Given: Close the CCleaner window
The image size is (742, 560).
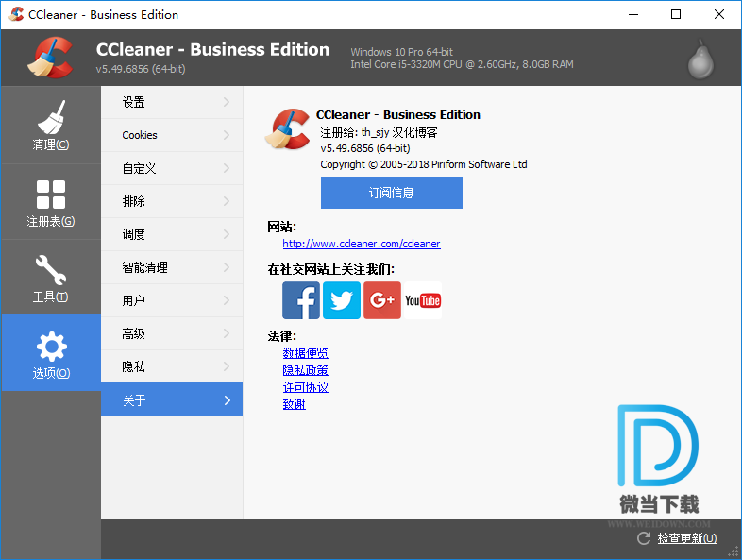Looking at the screenshot, I should pyautogui.click(x=718, y=15).
